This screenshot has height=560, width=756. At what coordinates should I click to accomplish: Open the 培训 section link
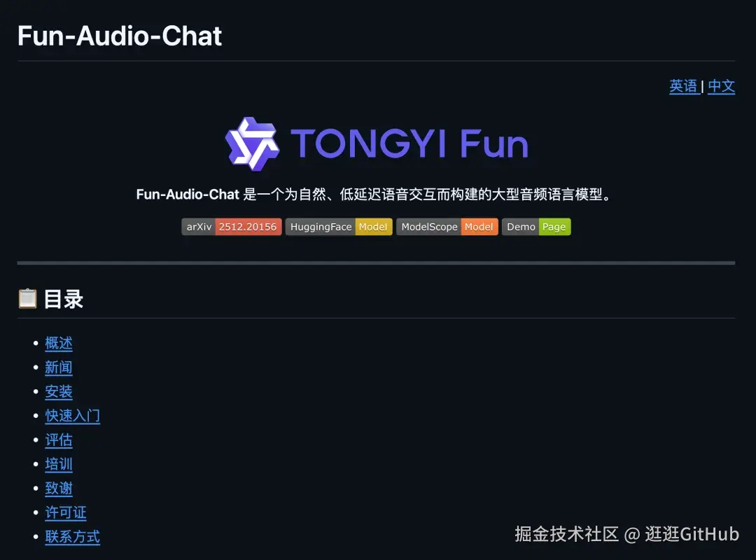59,463
